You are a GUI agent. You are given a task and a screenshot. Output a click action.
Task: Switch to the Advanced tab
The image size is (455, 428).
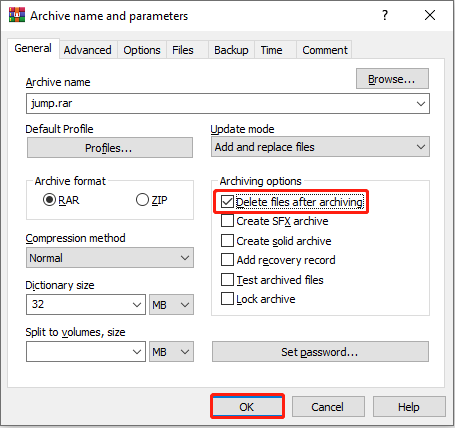(88, 50)
